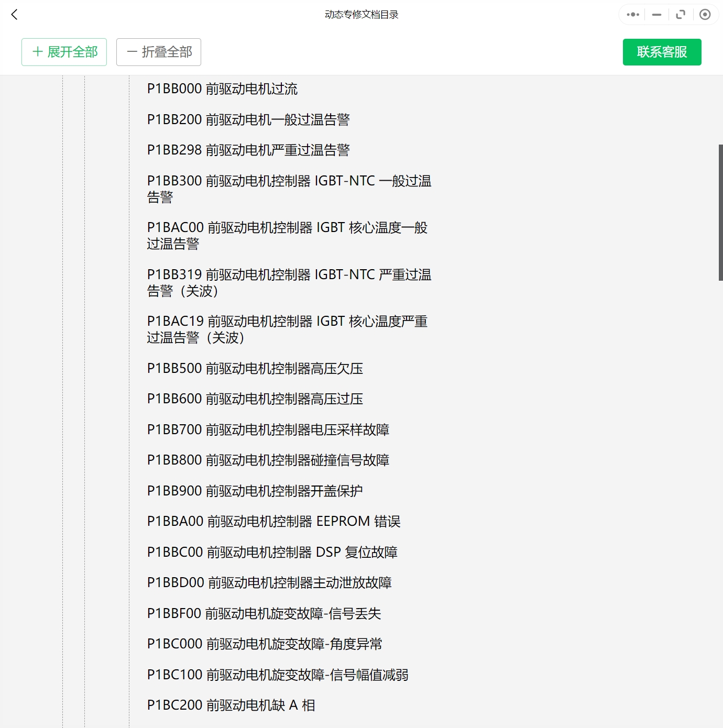This screenshot has width=723, height=728.
Task: Click the circular close icon in capsule
Action: (705, 14)
